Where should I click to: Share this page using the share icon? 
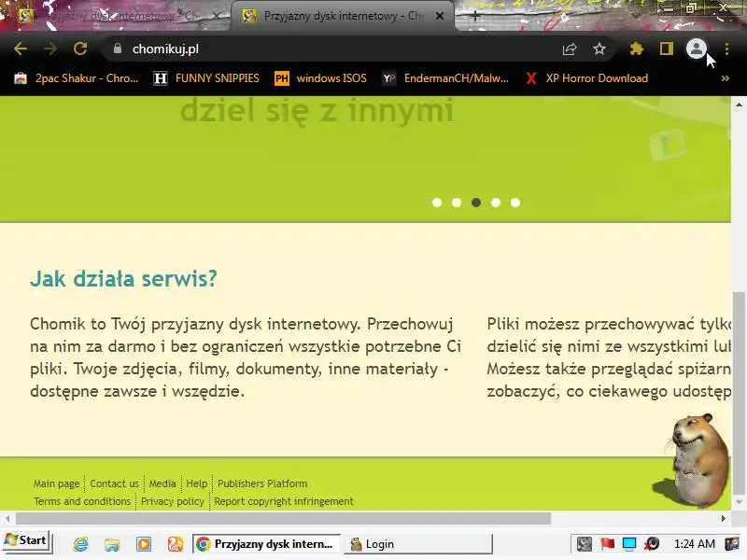tap(570, 49)
